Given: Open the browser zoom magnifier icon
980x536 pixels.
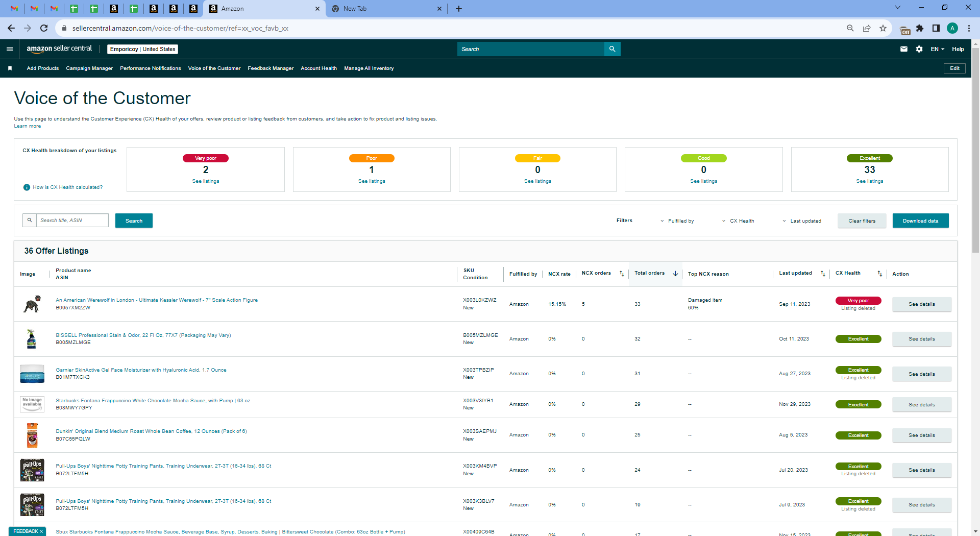Looking at the screenshot, I should (x=850, y=28).
